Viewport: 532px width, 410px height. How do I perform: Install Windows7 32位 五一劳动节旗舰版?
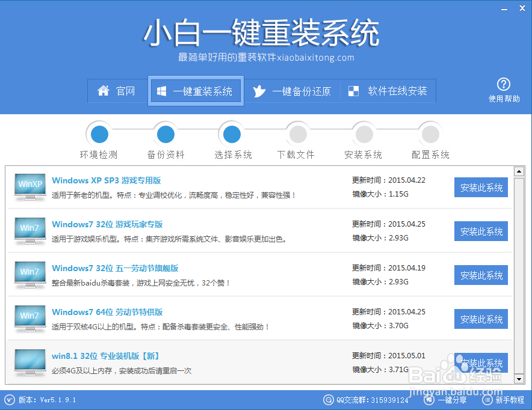481,275
